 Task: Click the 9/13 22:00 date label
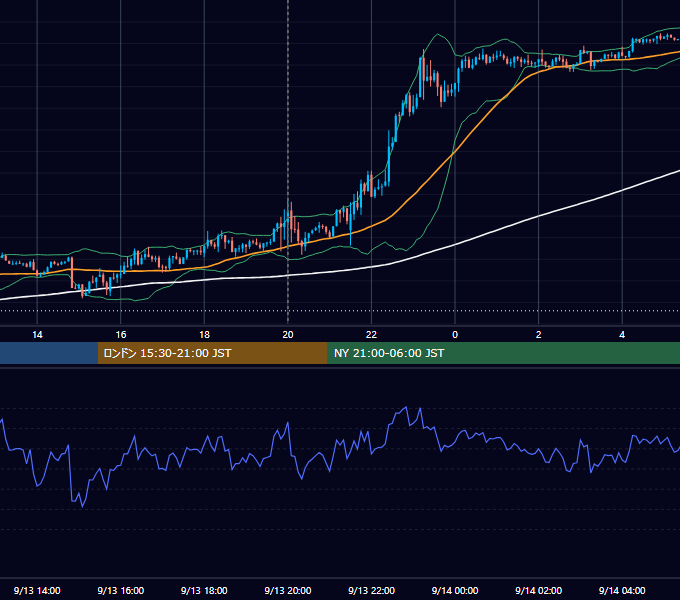pyautogui.click(x=371, y=590)
